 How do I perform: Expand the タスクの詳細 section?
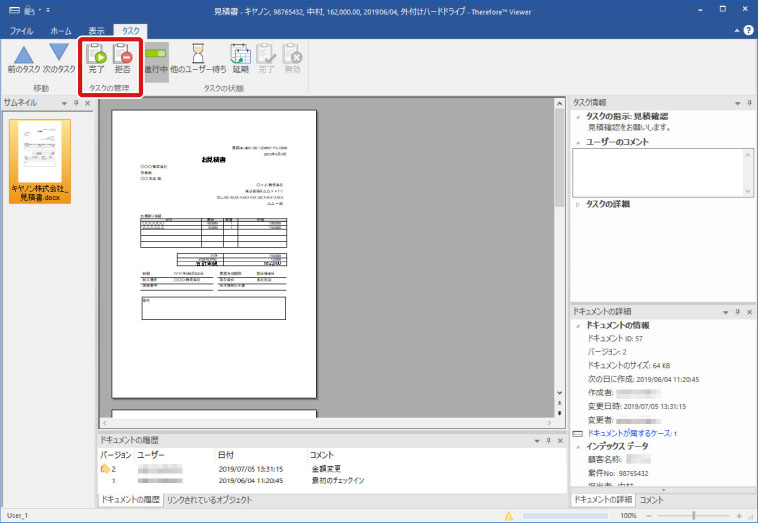578,204
